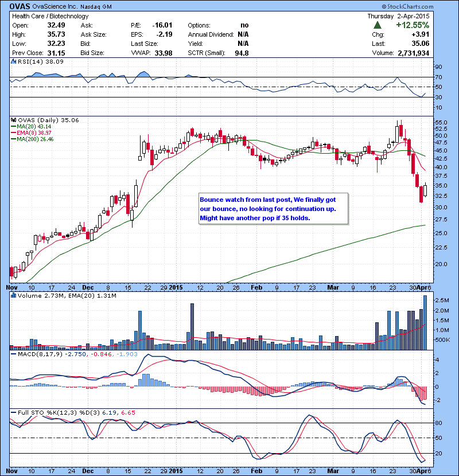
Task: Click the EPS value -2.19
Action: [164, 34]
